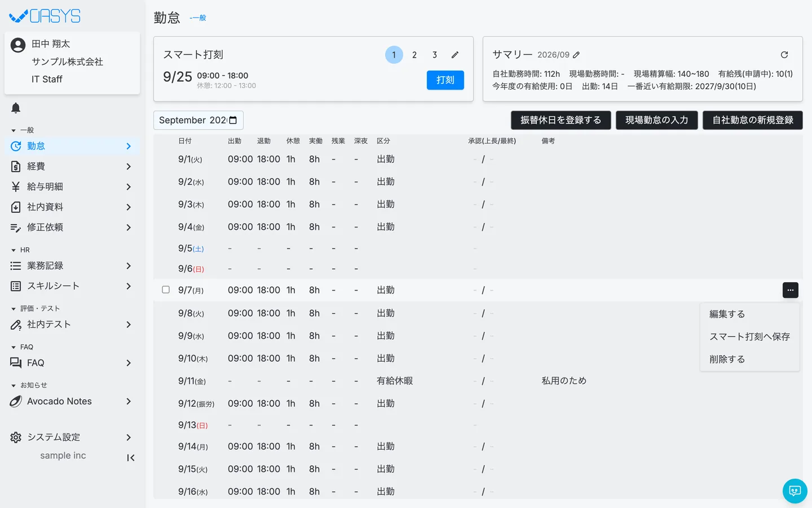Open the notifications bell
812x508 pixels.
[x=16, y=108]
